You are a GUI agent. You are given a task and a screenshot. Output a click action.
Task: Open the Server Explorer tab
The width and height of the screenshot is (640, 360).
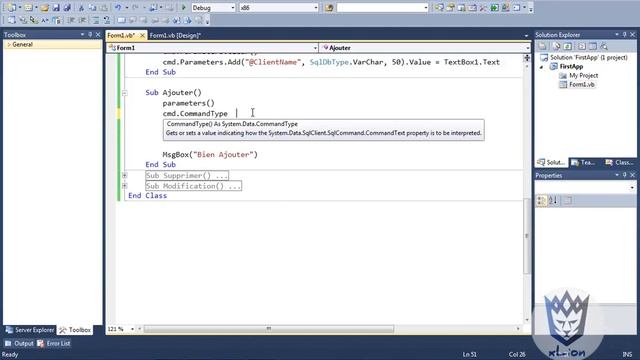[30, 330]
